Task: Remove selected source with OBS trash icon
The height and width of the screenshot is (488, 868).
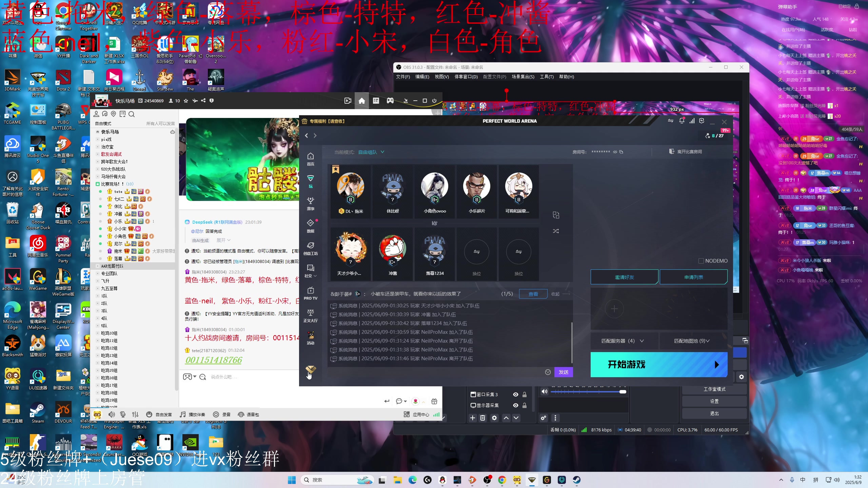Action: pos(482,418)
